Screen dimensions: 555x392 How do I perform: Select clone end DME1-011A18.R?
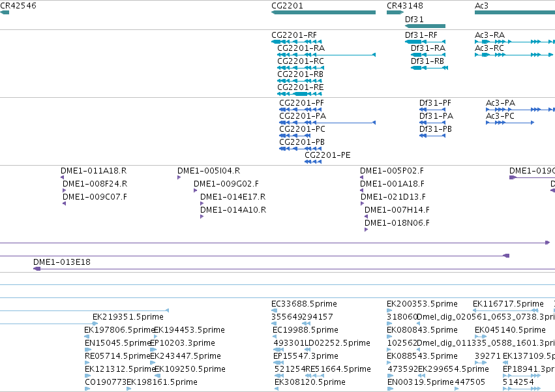[63, 177]
